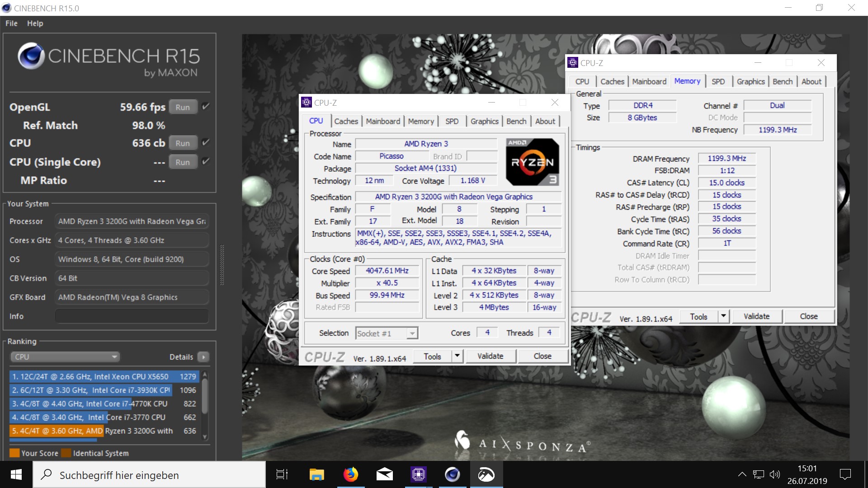Open Firefox from taskbar
The width and height of the screenshot is (868, 488).
point(350,474)
